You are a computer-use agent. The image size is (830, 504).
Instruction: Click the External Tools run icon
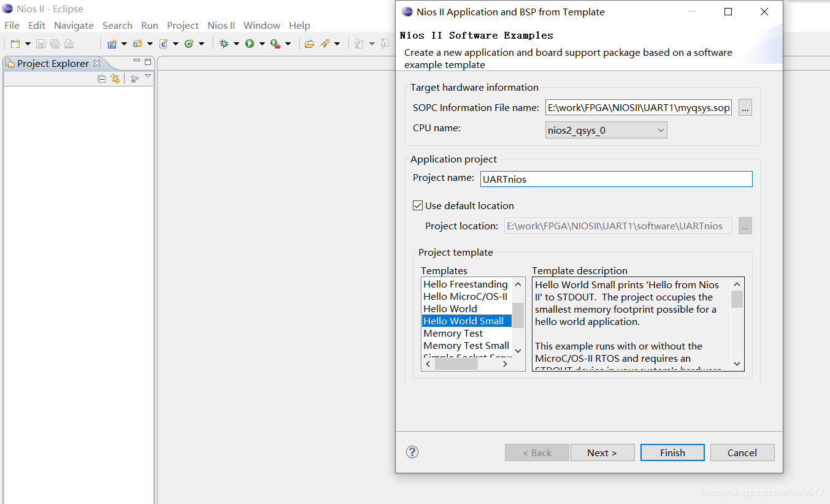(275, 44)
